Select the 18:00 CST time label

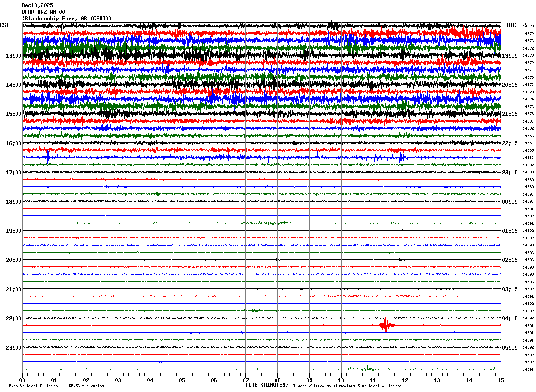pos(14,202)
